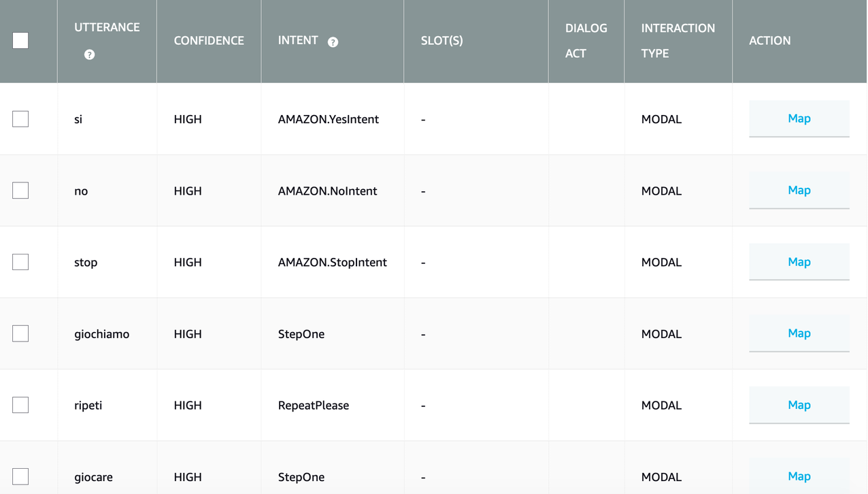
Task: Select the "ripeti" row checkbox
Action: click(20, 405)
